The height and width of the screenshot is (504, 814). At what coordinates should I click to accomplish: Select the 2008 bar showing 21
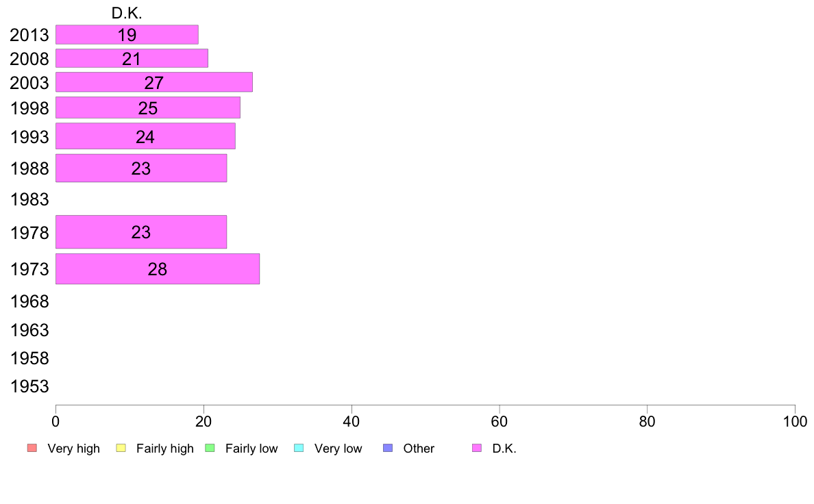132,58
